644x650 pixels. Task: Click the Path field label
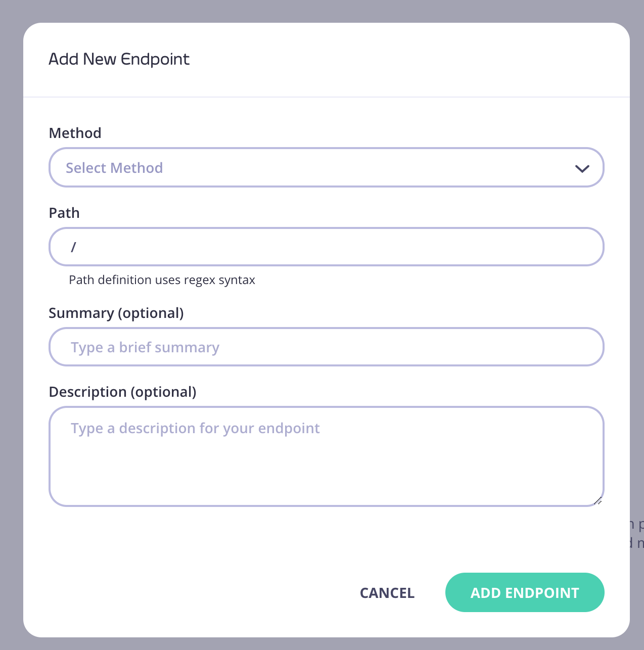pos(64,213)
